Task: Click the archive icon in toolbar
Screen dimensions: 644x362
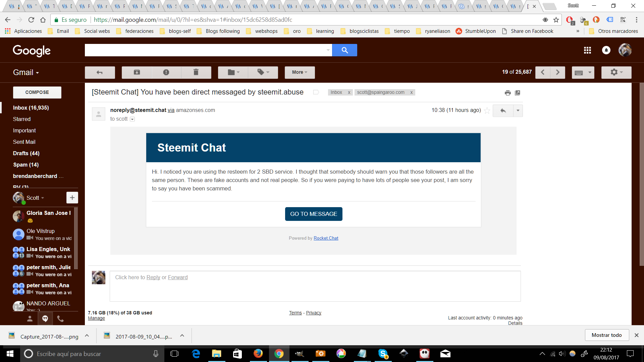Action: click(137, 72)
